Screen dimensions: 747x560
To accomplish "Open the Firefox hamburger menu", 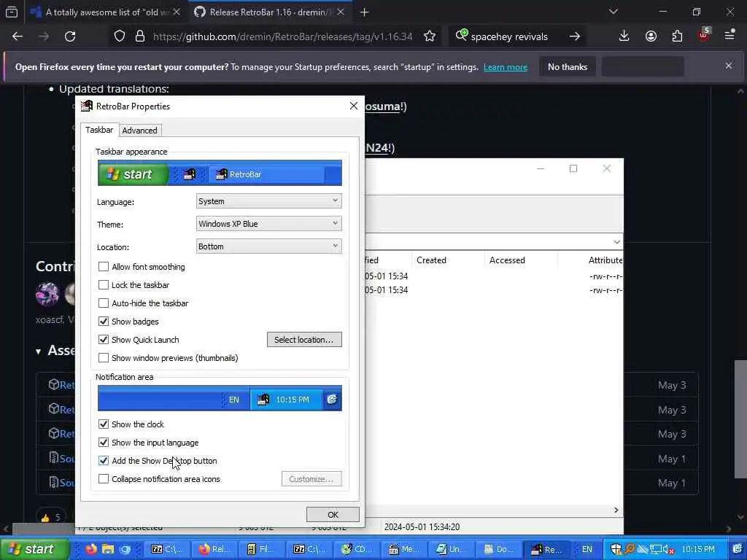I will [x=729, y=35].
